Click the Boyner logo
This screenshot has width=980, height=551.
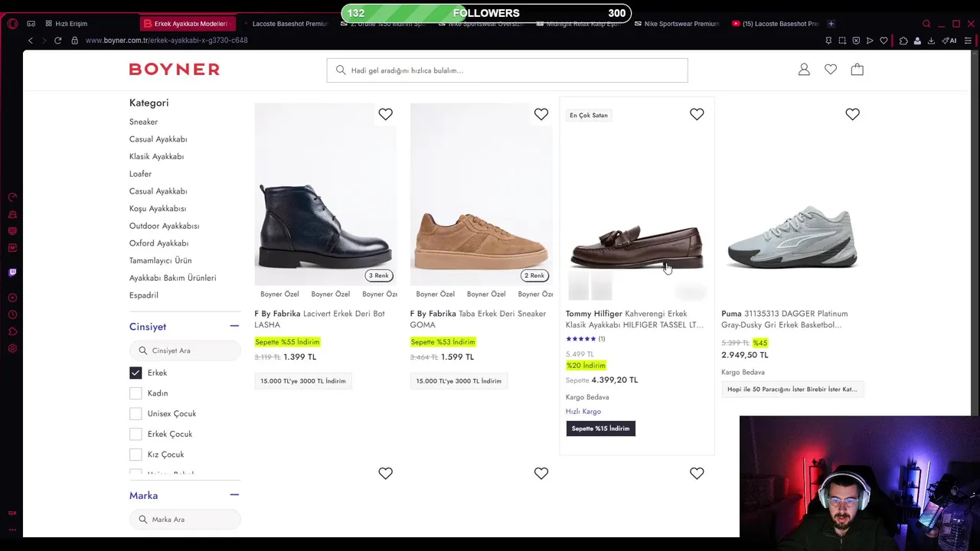(175, 70)
